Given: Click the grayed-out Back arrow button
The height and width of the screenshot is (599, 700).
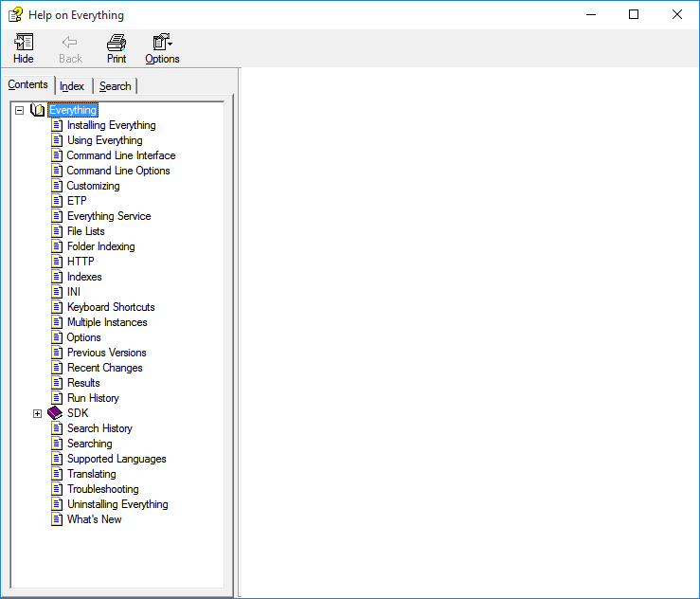Looking at the screenshot, I should click(70, 48).
